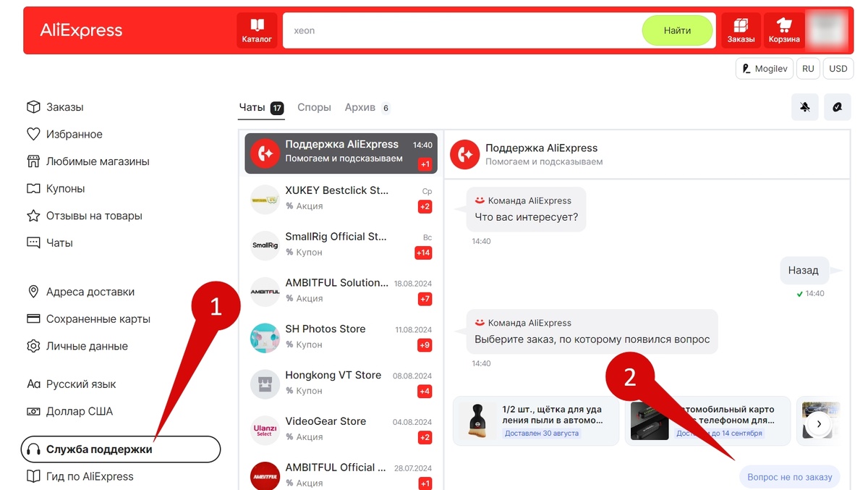Viewport: 868px width, 490px height.
Task: Open Избранное in the sidebar
Action: click(x=64, y=134)
